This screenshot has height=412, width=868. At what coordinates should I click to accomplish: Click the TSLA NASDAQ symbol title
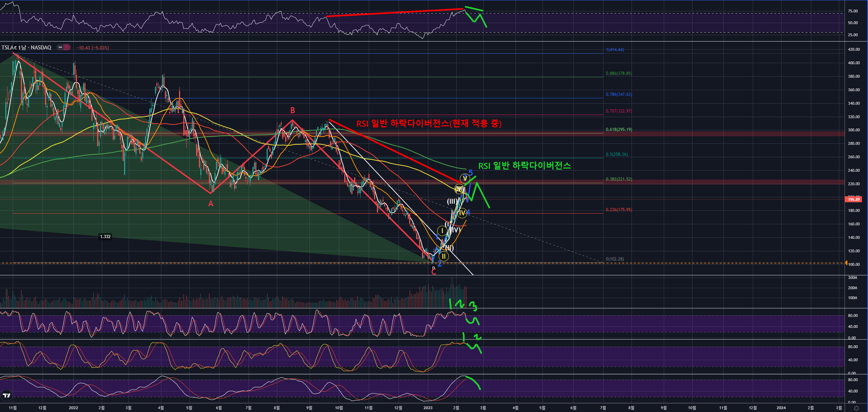tap(27, 48)
